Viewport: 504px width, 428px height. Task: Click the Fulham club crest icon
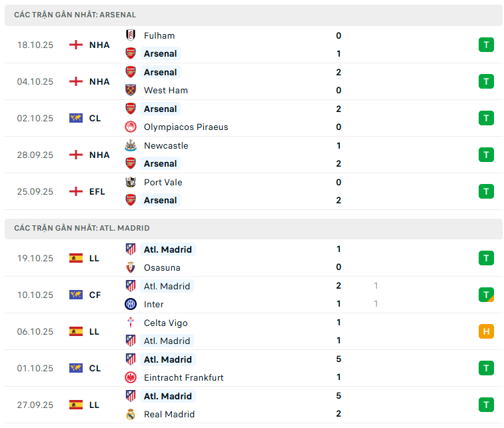(x=131, y=35)
